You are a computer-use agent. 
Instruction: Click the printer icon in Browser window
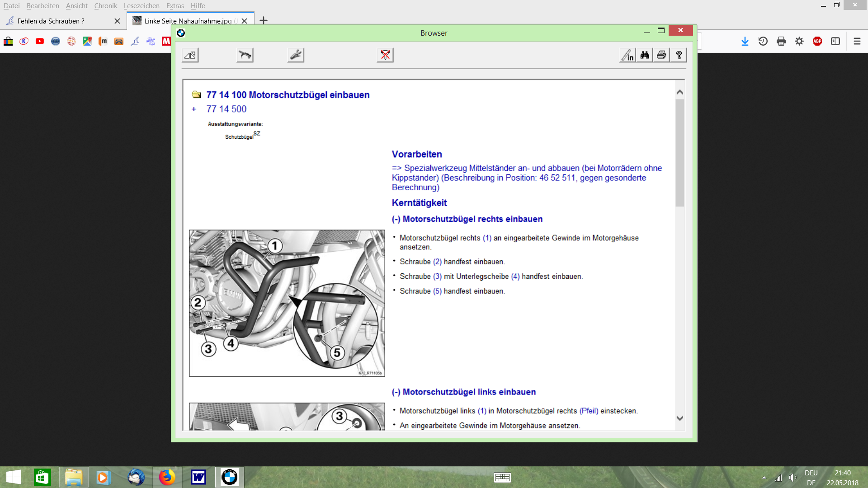click(x=661, y=55)
